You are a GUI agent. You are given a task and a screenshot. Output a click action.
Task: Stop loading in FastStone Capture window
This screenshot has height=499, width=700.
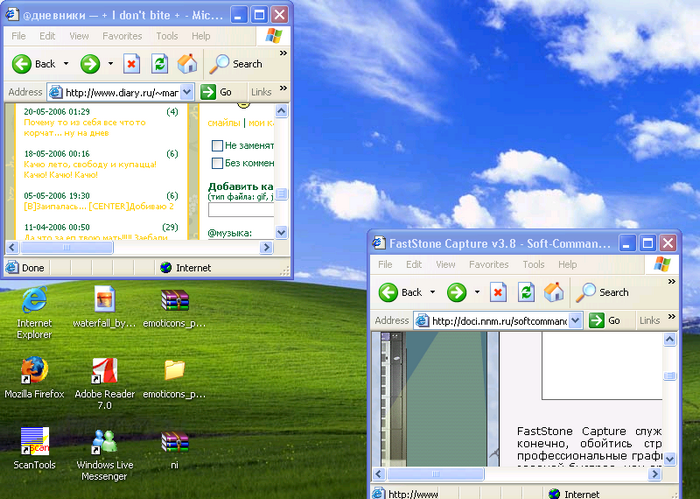(x=498, y=293)
